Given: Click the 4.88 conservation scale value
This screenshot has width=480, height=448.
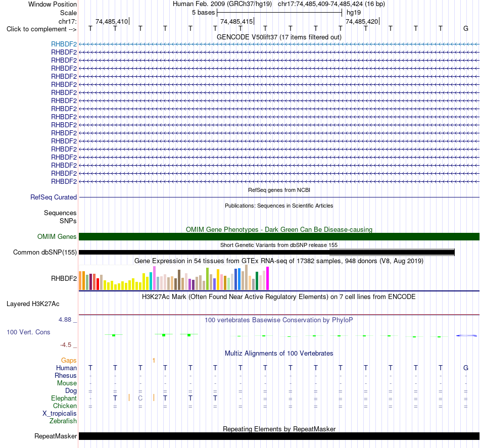Looking at the screenshot, I should [x=65, y=320].
